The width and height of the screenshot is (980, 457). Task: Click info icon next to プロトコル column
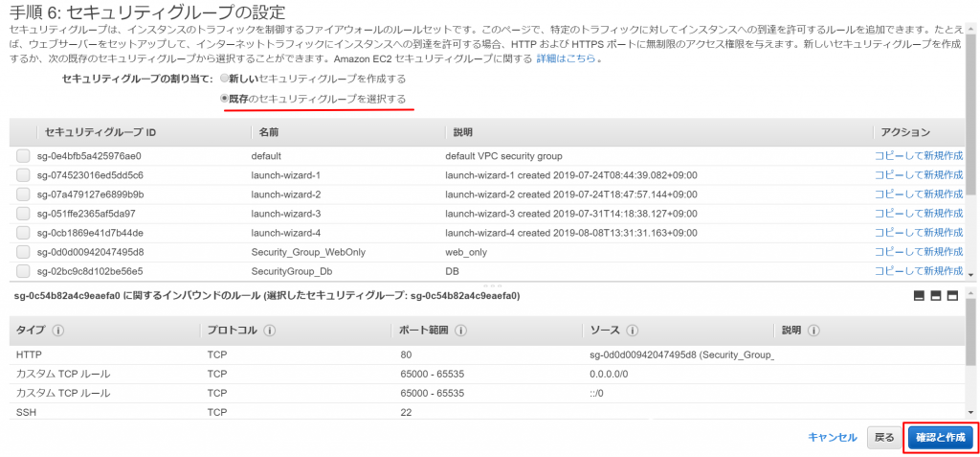coord(270,331)
